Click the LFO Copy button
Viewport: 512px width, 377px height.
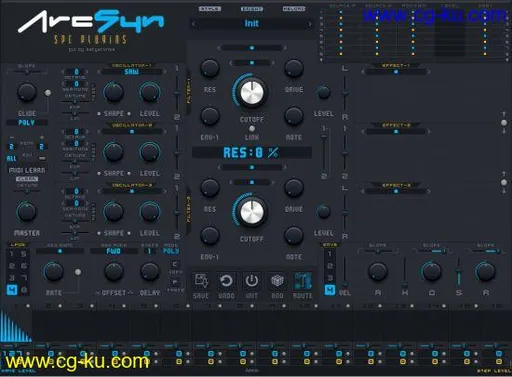click(x=175, y=265)
